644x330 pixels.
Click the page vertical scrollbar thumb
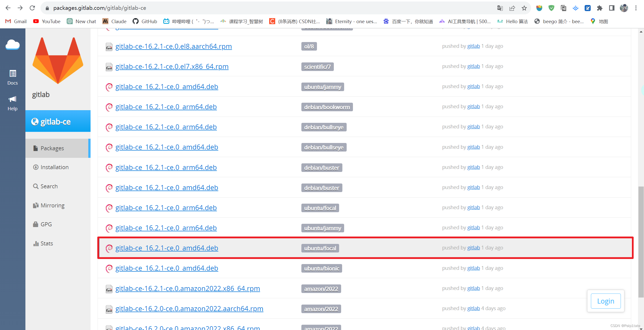pos(641,242)
